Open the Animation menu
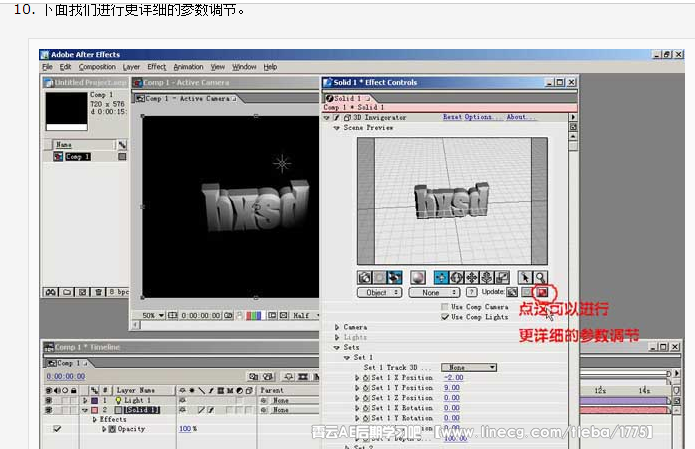 coord(188,67)
